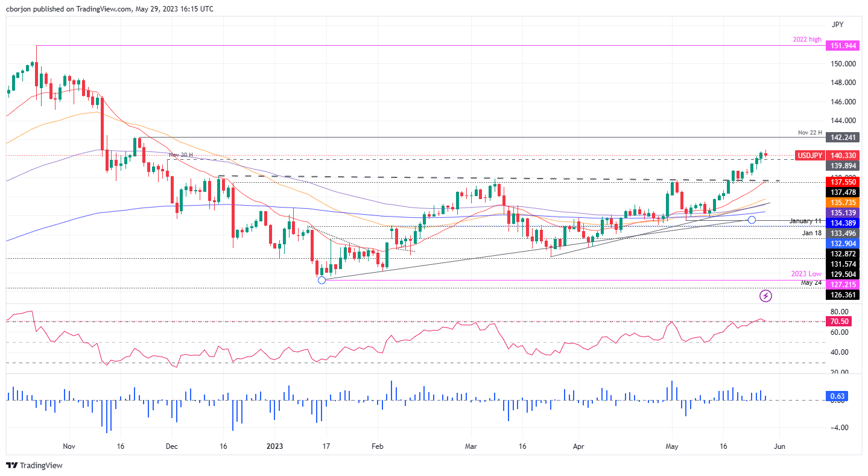Screen dimensions: 868x476
Task: Click the circled 2023 Low marker on chart
Action: click(x=322, y=280)
